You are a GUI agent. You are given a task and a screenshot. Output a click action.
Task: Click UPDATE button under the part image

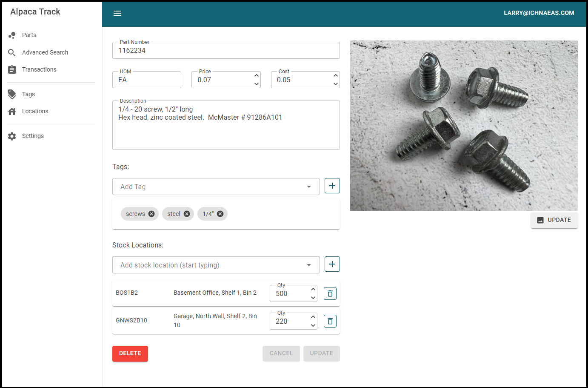point(554,220)
